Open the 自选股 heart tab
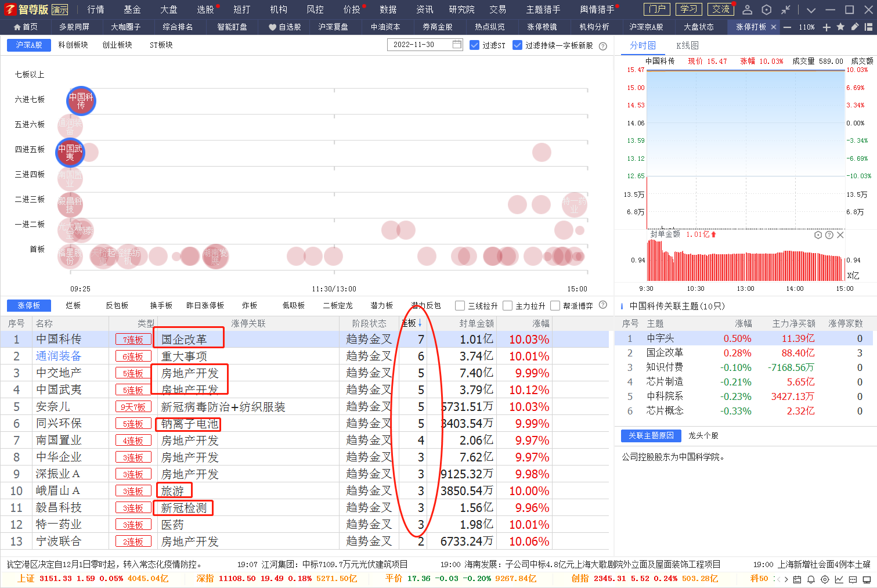The image size is (877, 588). (x=284, y=27)
